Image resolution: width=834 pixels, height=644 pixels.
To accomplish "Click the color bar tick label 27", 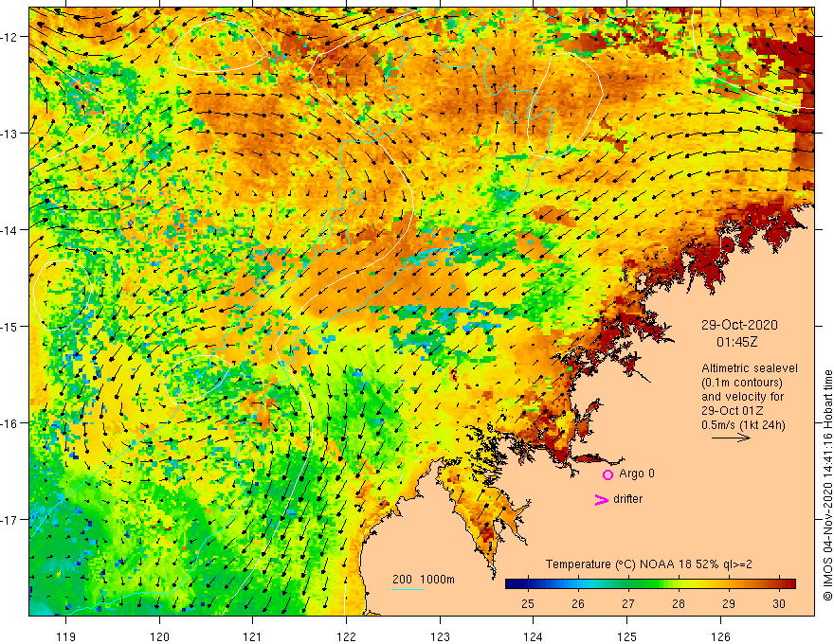I will point(628,603).
